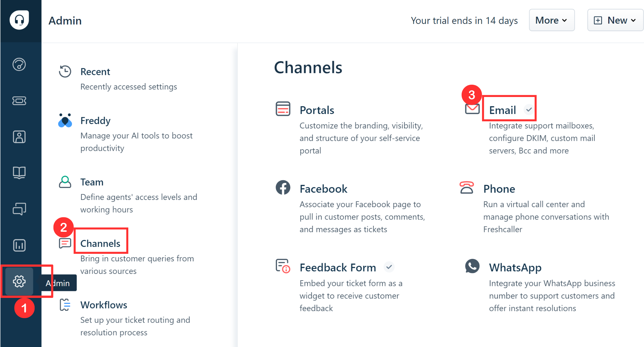644x347 pixels.
Task: Toggle the Facebook channel option
Action: (323, 188)
